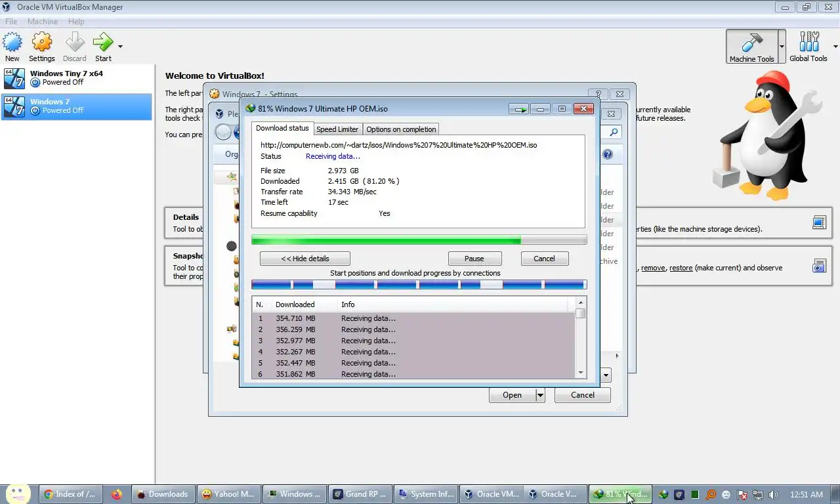This screenshot has width=840, height=504.
Task: Open the Downloads taskbar item
Action: 163,494
